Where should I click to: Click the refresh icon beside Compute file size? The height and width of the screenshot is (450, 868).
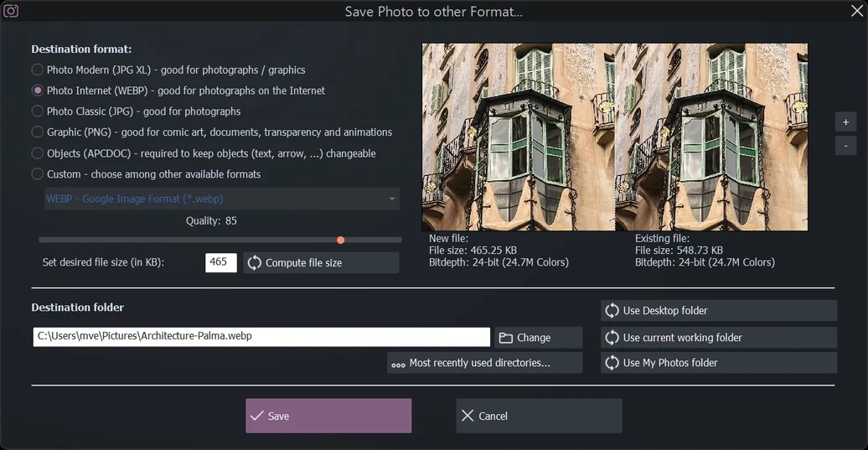pos(254,263)
